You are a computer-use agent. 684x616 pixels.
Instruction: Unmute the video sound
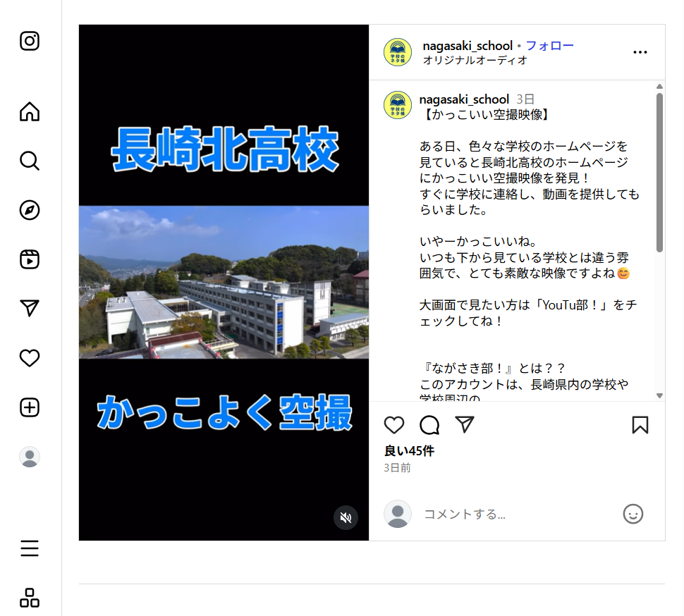[346, 517]
